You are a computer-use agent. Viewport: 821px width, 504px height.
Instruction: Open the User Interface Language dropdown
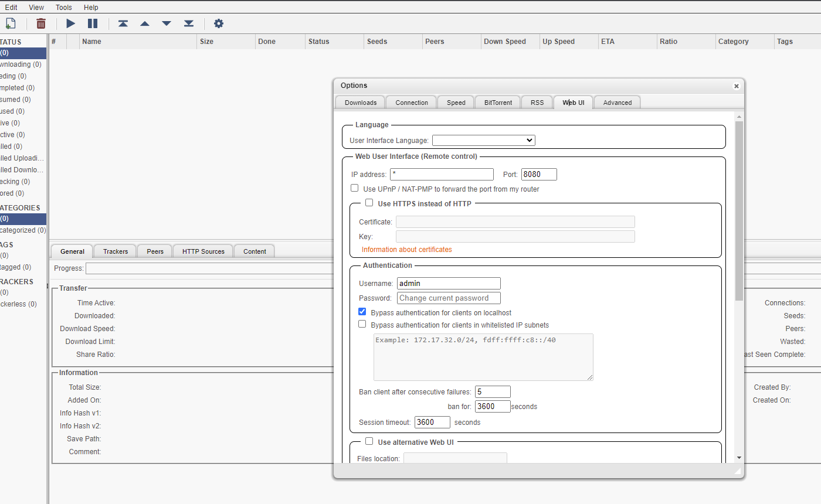click(x=483, y=140)
